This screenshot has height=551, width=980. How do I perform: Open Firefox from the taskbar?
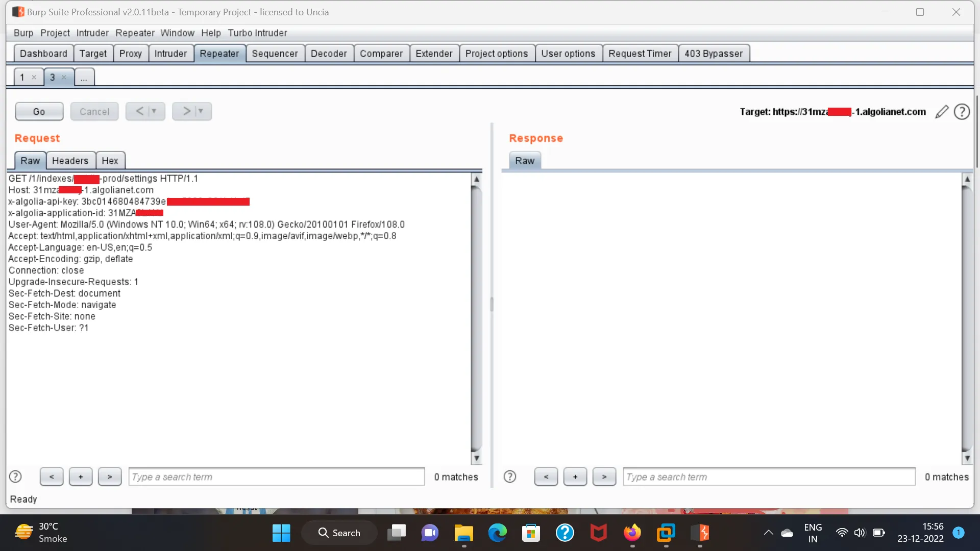pyautogui.click(x=632, y=533)
